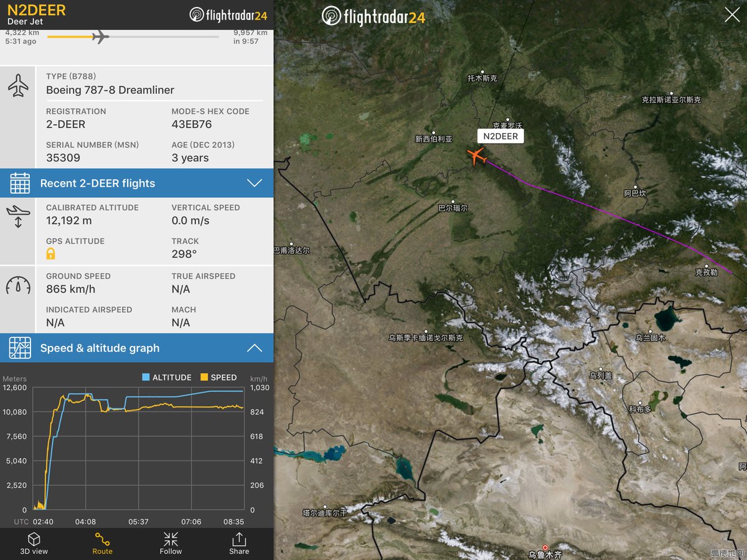The height and width of the screenshot is (560, 747).
Task: Collapse the Speed & altitude graph section
Action: (x=254, y=348)
